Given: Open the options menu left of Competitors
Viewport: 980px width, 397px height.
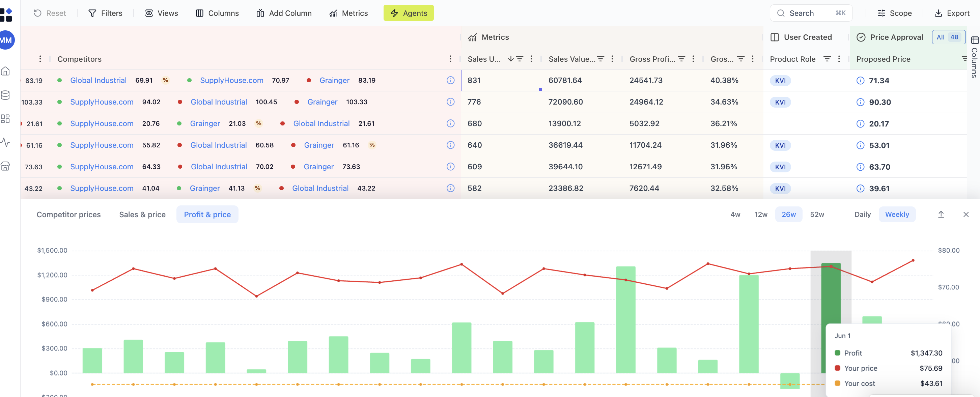Looking at the screenshot, I should tap(40, 59).
